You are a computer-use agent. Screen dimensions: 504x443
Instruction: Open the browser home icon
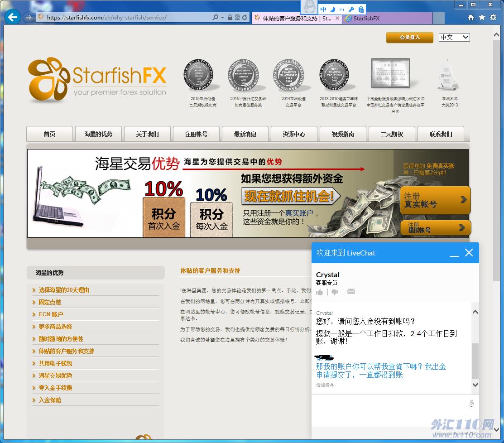point(471,17)
